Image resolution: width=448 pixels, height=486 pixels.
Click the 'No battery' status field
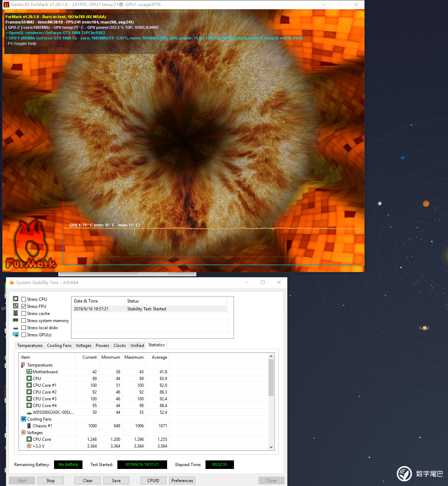coord(68,464)
